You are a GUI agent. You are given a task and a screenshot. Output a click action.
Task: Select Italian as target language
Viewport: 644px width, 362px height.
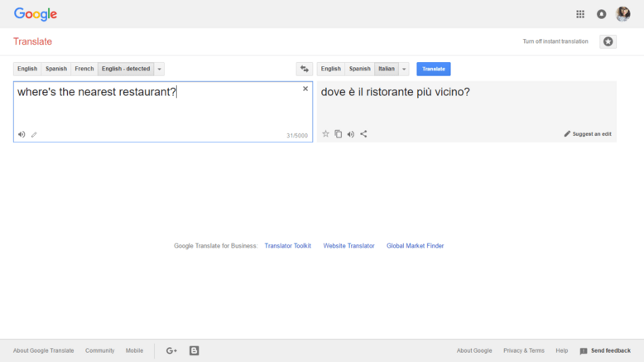[x=387, y=69]
